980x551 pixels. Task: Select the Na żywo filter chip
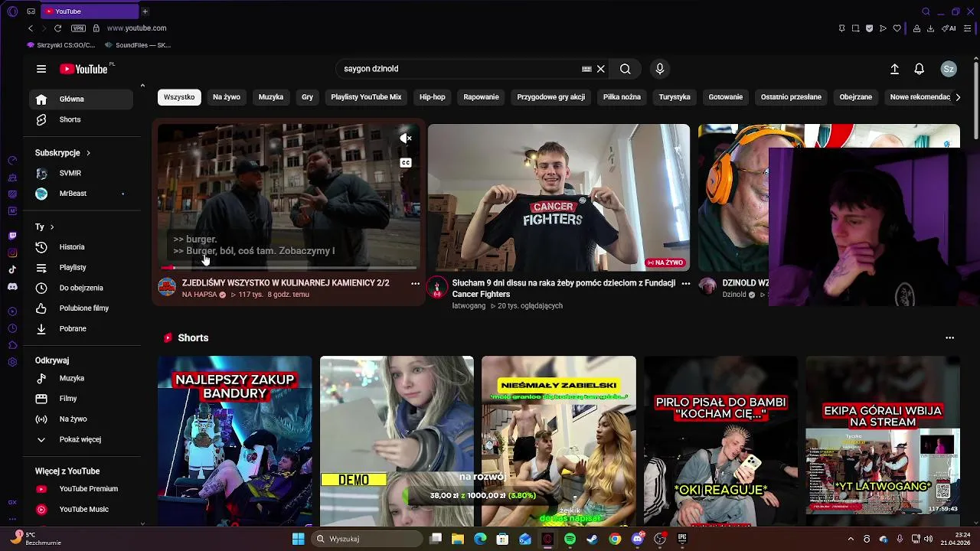[x=227, y=97]
